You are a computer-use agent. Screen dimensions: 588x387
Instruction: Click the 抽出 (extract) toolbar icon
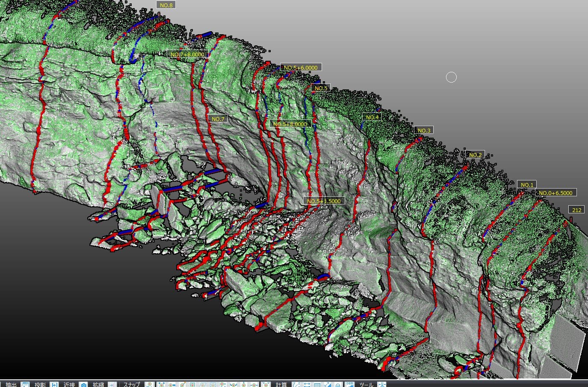[x=25, y=384]
